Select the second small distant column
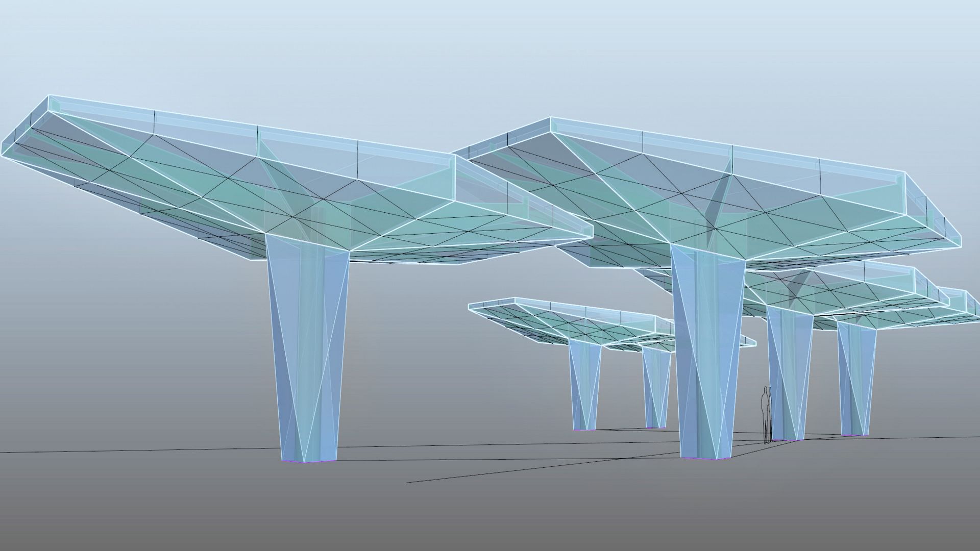The height and width of the screenshot is (551, 980). (x=656, y=388)
